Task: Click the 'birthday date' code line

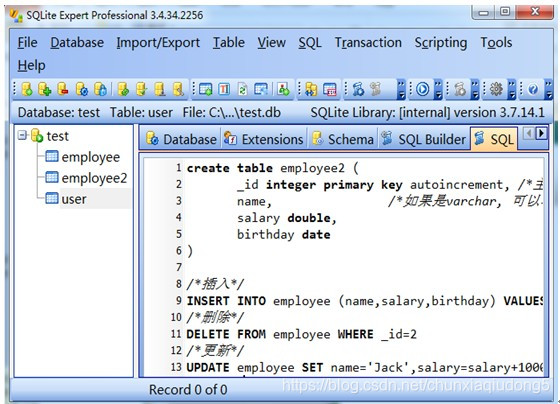Action: coord(284,234)
